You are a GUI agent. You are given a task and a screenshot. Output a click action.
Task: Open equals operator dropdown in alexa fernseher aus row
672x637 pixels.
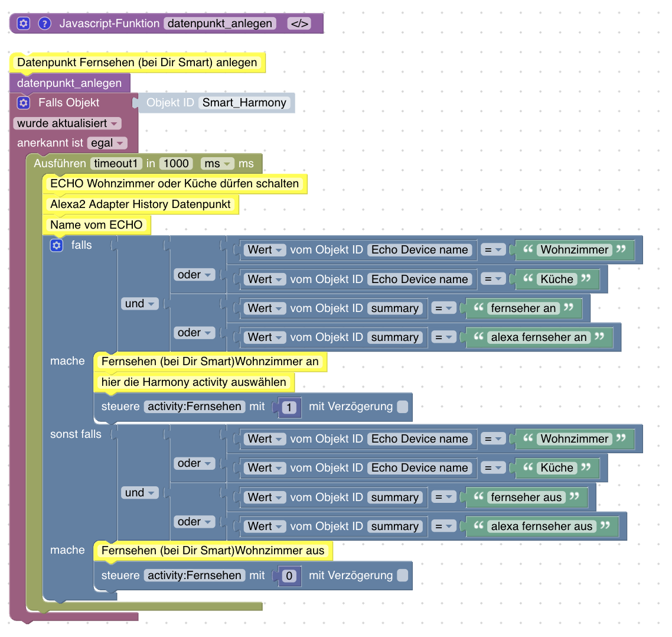click(x=443, y=526)
